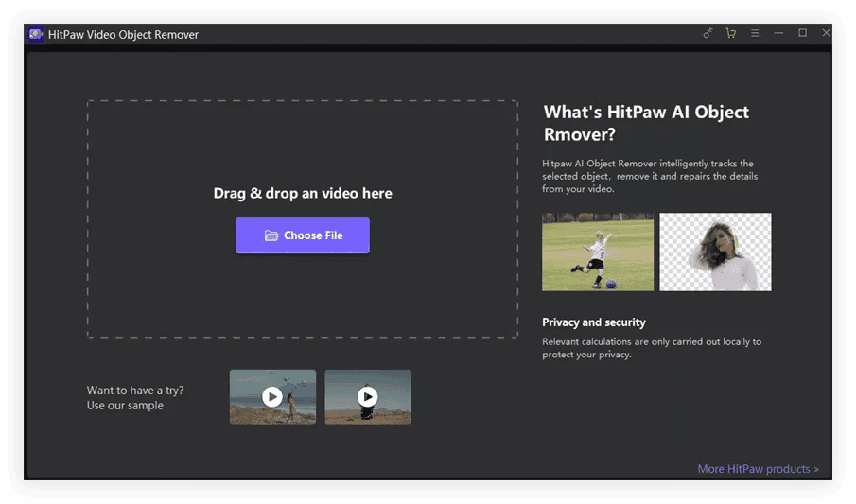The image size is (856, 504).
Task: Click the HitPaw app logo icon
Action: pyautogui.click(x=36, y=34)
